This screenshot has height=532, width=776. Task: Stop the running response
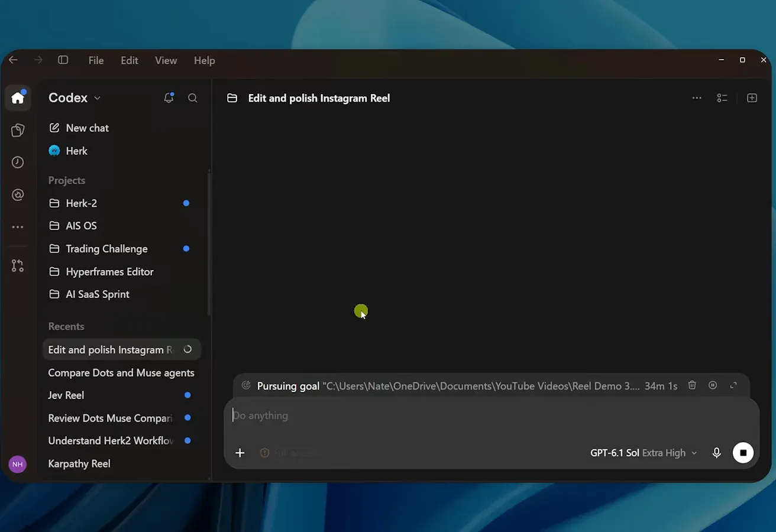coord(743,453)
